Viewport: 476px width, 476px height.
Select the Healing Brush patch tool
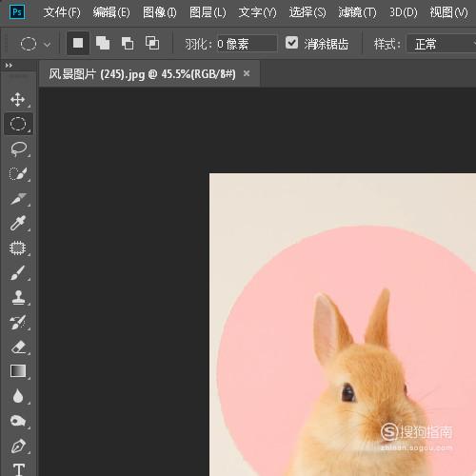click(18, 248)
